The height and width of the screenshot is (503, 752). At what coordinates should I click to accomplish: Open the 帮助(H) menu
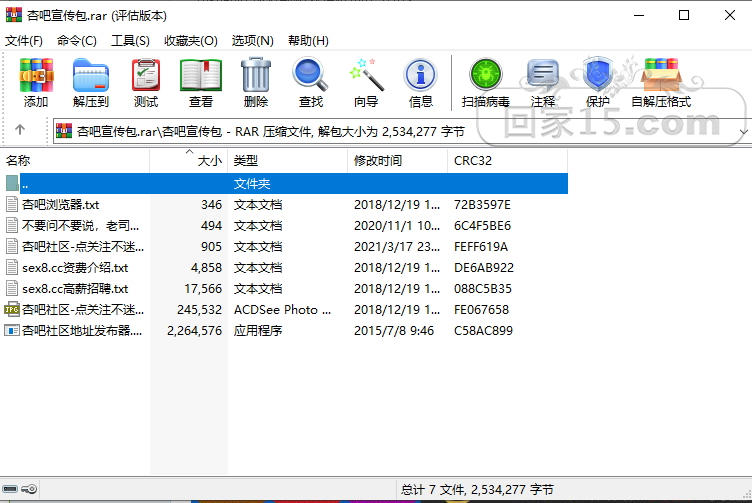308,41
